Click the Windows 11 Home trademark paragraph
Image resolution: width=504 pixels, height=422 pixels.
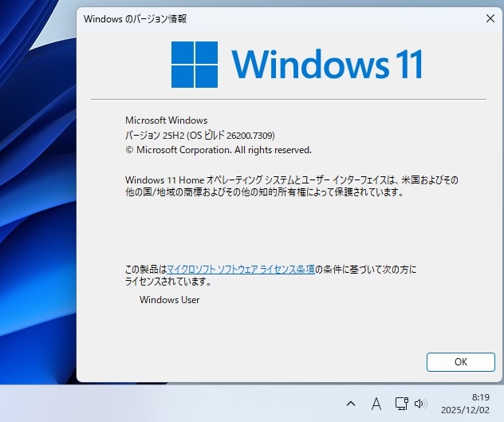(x=292, y=186)
